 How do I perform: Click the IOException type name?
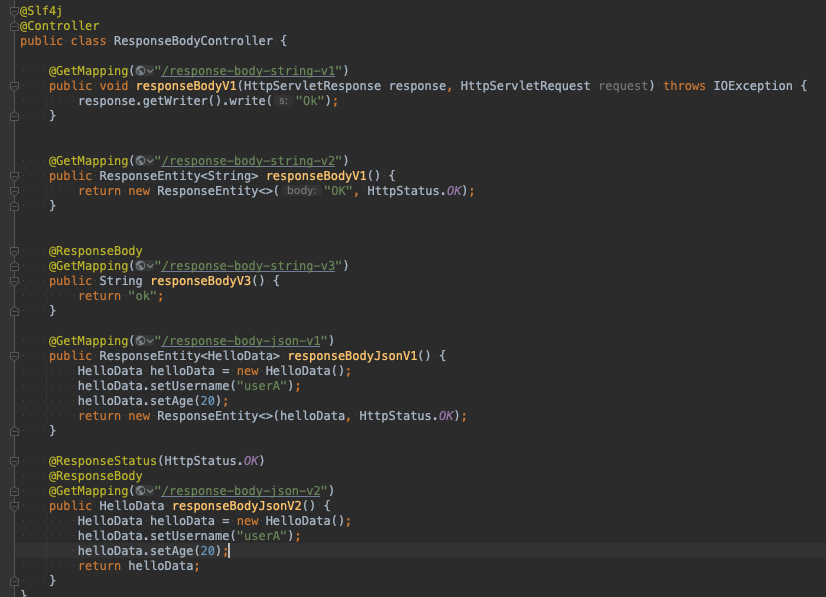(753, 86)
